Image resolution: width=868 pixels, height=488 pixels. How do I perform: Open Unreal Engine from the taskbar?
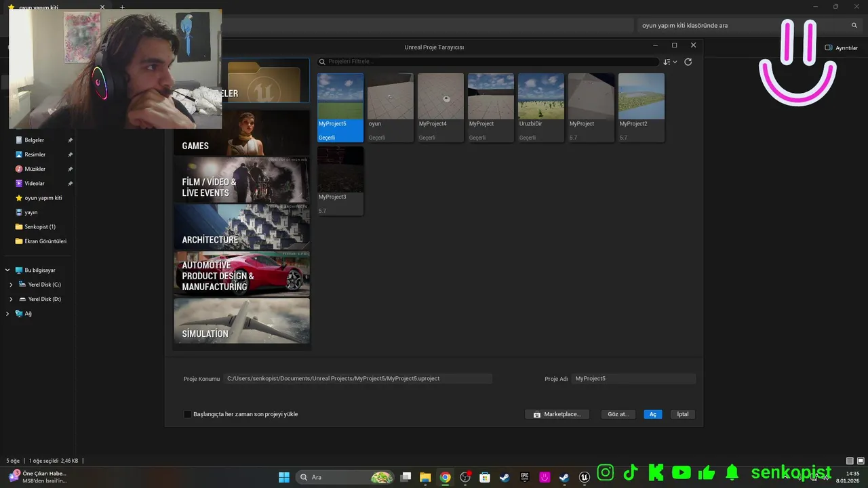[x=584, y=477]
